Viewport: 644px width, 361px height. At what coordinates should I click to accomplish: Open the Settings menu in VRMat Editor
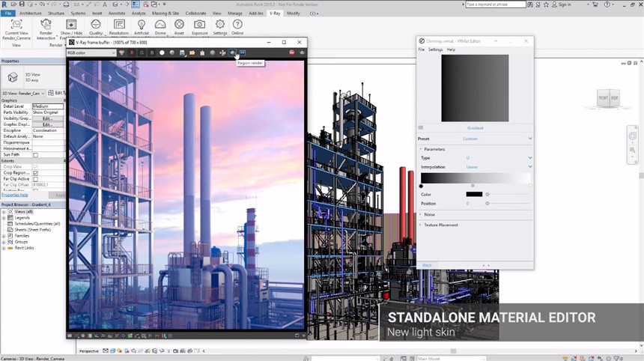(x=435, y=49)
